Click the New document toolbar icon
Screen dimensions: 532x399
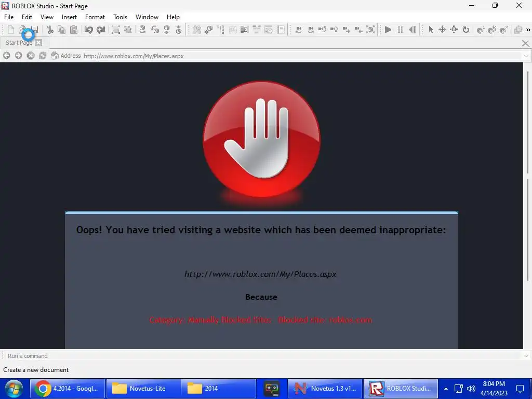pyautogui.click(x=11, y=30)
